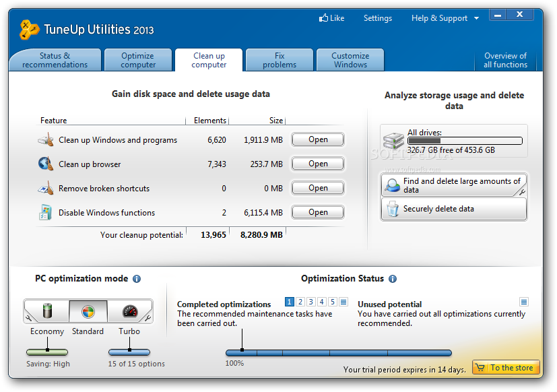Open Clean up Windows and programs
The width and height of the screenshot is (557, 392).
pyautogui.click(x=318, y=139)
